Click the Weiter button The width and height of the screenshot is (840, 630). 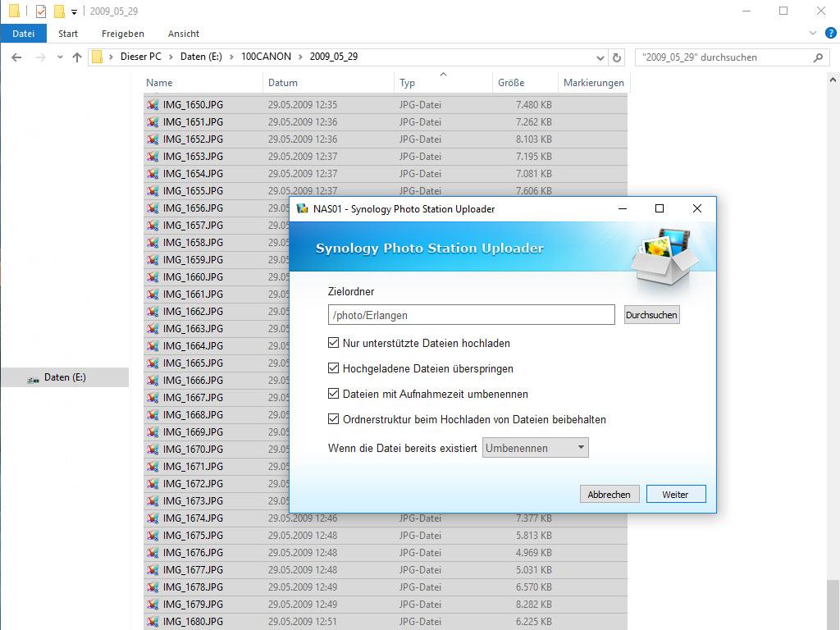click(x=676, y=494)
